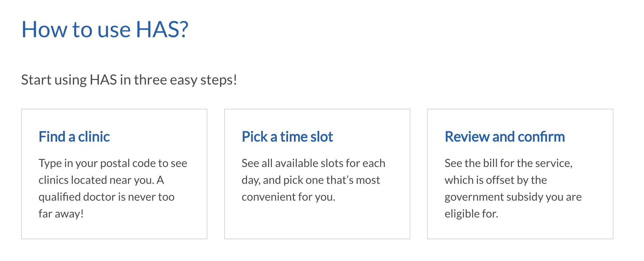This screenshot has width=644, height=261.
Task: Click the line "eligible for." in third card
Action: coord(472,214)
